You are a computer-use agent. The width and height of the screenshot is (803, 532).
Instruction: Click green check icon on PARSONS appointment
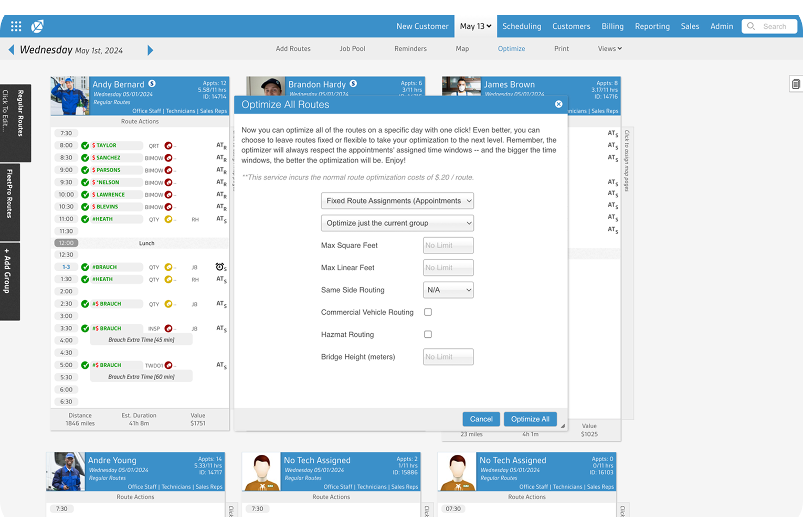pyautogui.click(x=85, y=170)
